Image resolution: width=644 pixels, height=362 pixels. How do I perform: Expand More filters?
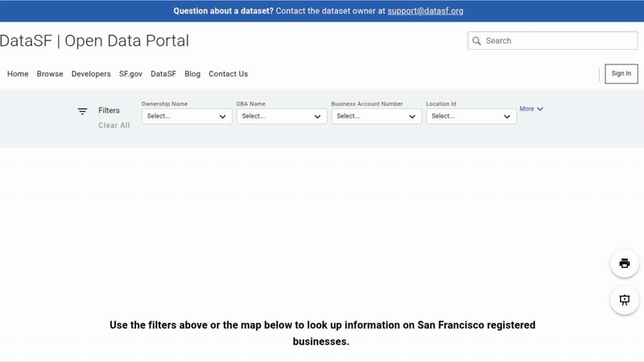point(531,109)
